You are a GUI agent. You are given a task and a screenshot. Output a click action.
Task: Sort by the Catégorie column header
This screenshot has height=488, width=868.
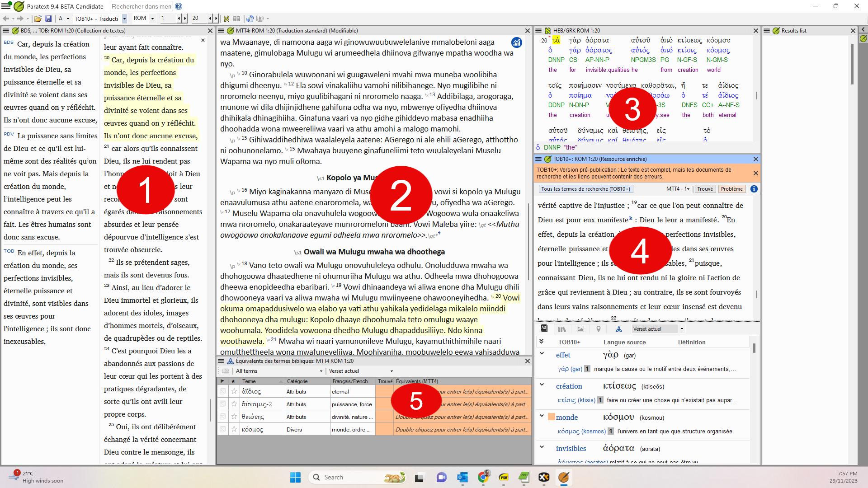tap(307, 381)
